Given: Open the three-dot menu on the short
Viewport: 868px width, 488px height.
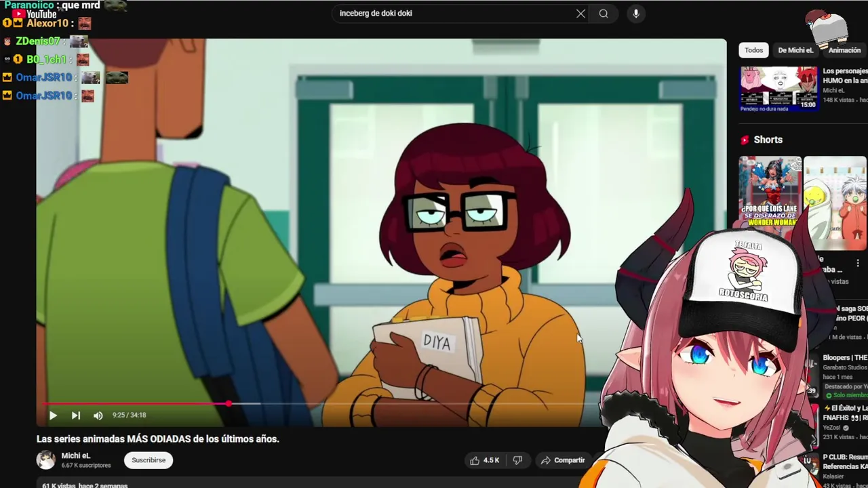Looking at the screenshot, I should tap(858, 263).
